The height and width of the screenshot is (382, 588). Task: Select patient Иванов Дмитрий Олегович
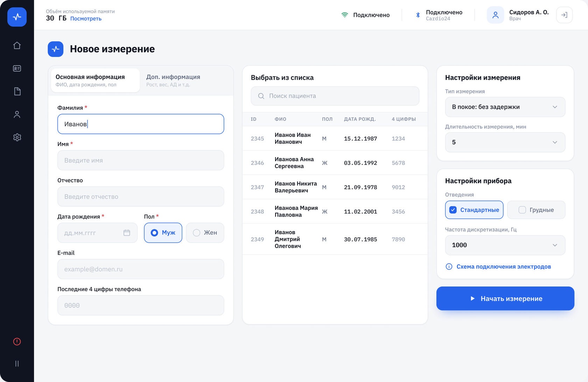click(x=335, y=239)
